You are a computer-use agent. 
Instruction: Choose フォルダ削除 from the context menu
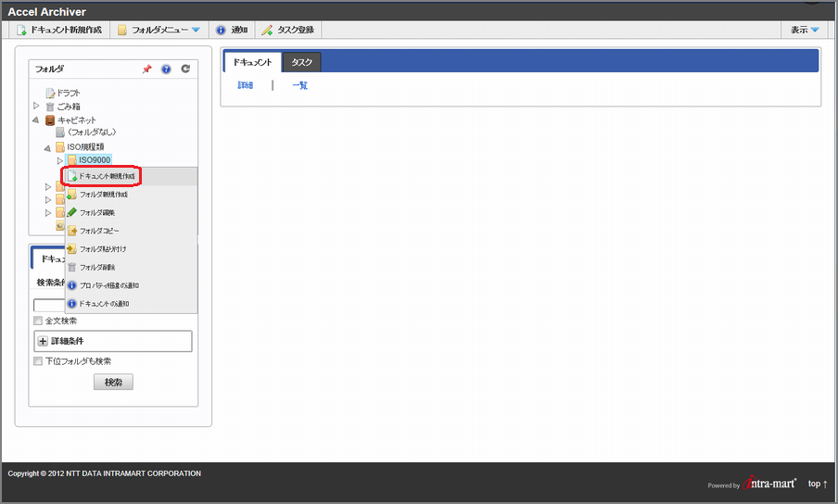coord(131,267)
